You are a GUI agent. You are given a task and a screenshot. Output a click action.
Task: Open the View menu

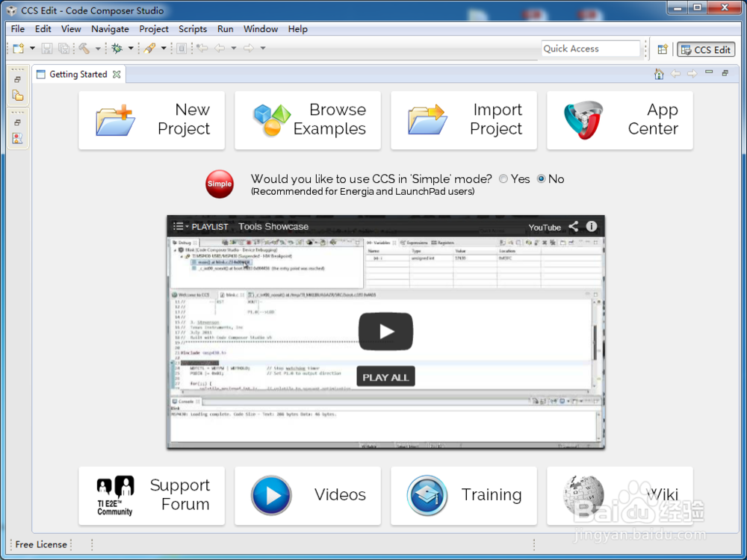coord(71,29)
